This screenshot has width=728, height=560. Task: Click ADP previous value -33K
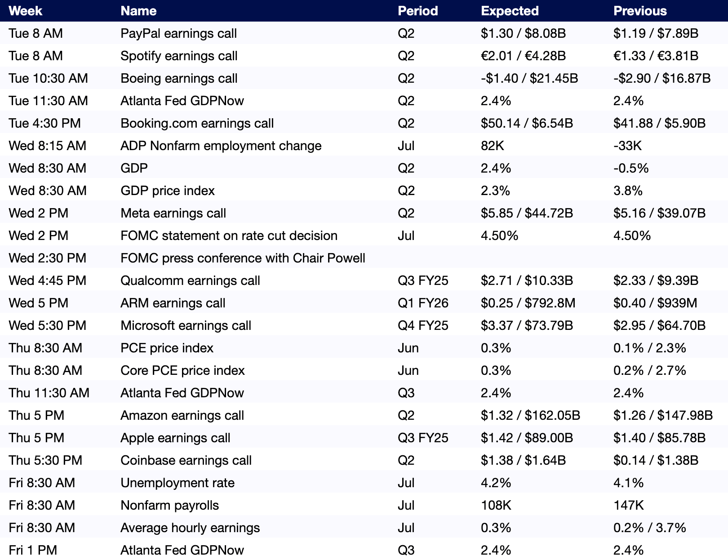coord(627,146)
